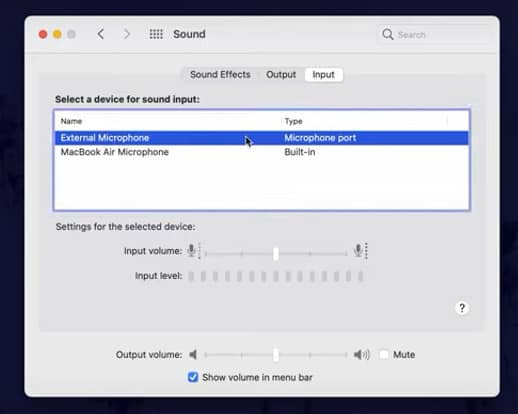Click the low input volume microphone icon
The image size is (518, 414).
point(193,251)
